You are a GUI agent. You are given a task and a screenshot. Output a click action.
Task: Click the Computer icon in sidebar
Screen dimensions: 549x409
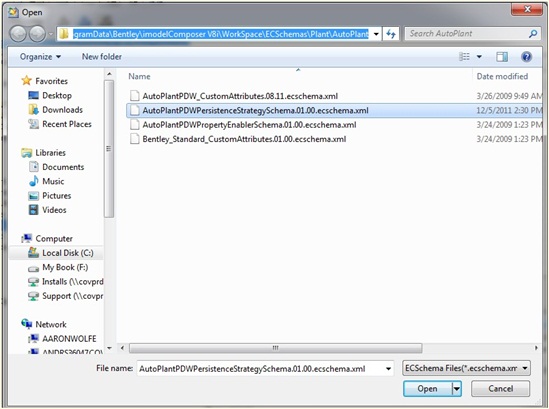click(27, 238)
